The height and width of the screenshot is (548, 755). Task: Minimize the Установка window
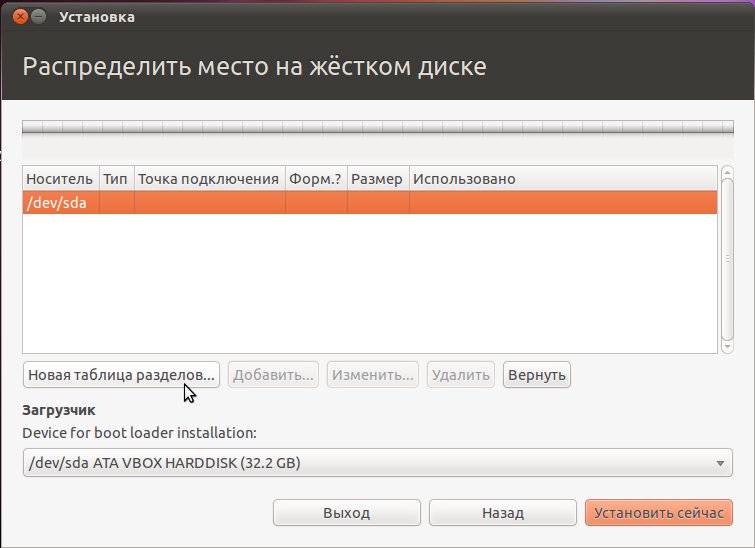[x=39, y=17]
